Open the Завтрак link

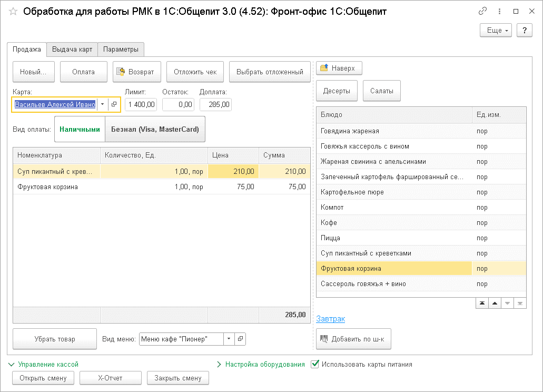tap(330, 319)
